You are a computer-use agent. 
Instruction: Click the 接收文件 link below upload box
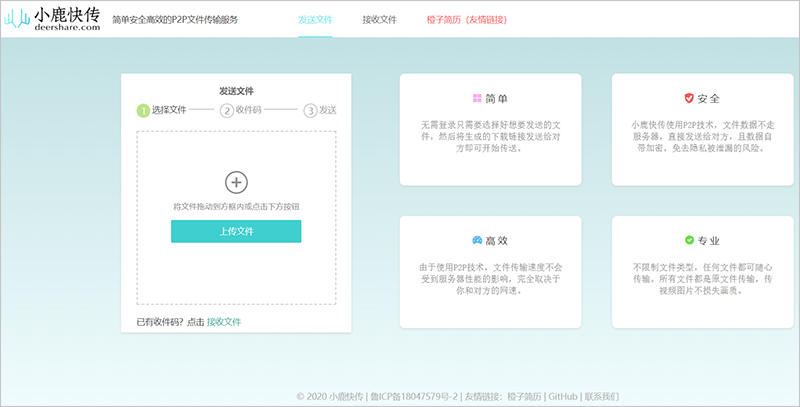tap(224, 322)
